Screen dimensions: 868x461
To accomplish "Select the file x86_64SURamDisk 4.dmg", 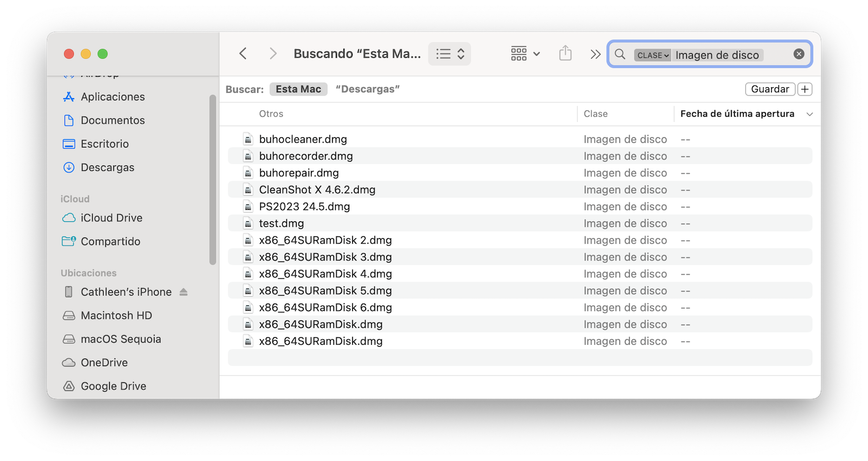I will (x=325, y=274).
